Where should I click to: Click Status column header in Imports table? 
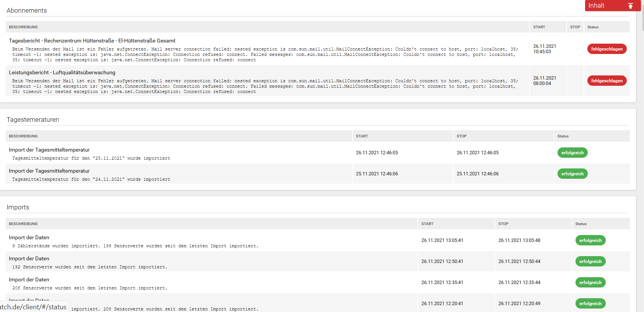580,224
